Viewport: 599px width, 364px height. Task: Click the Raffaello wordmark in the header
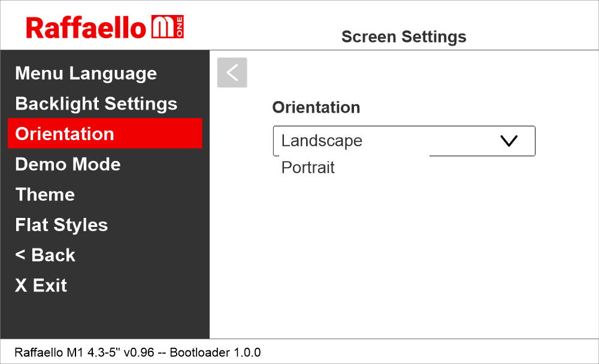[86, 28]
